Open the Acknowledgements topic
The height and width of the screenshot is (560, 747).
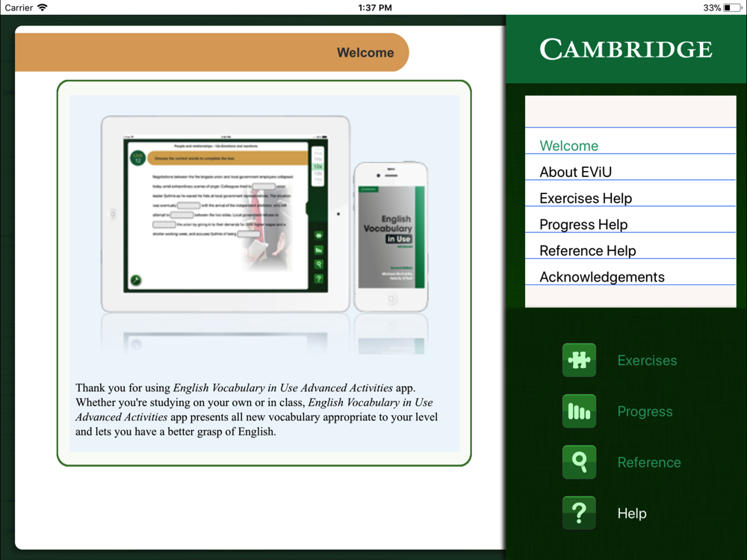point(630,273)
